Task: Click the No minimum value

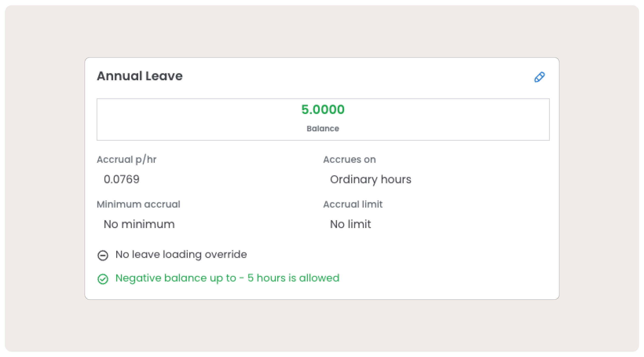Action: (x=139, y=224)
